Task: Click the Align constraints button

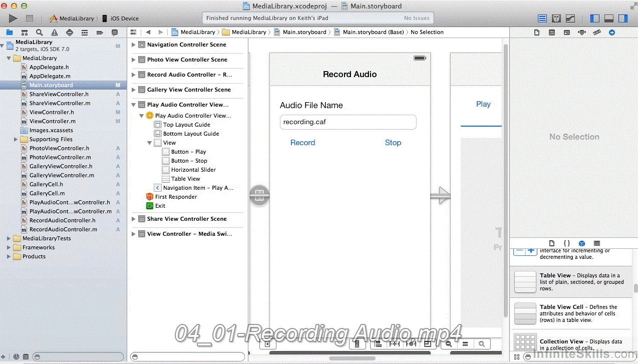Action: click(379, 344)
